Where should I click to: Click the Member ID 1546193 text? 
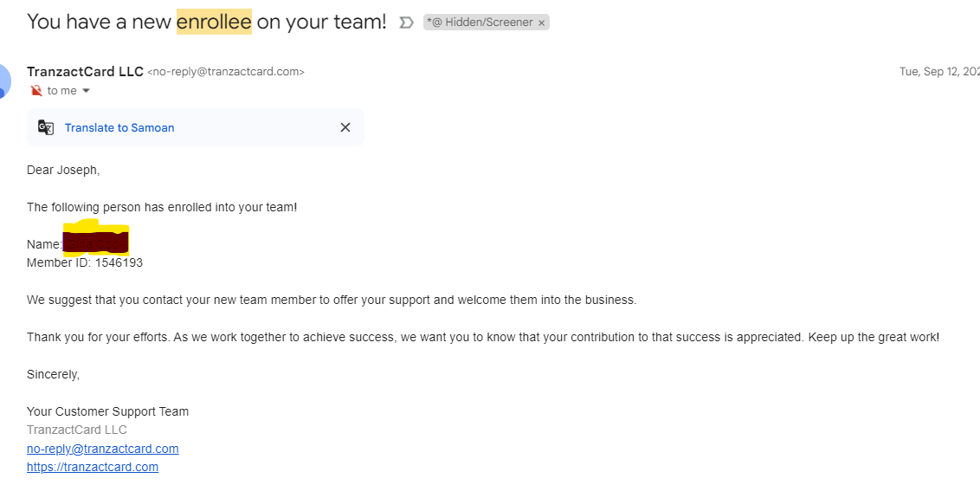[x=85, y=263]
